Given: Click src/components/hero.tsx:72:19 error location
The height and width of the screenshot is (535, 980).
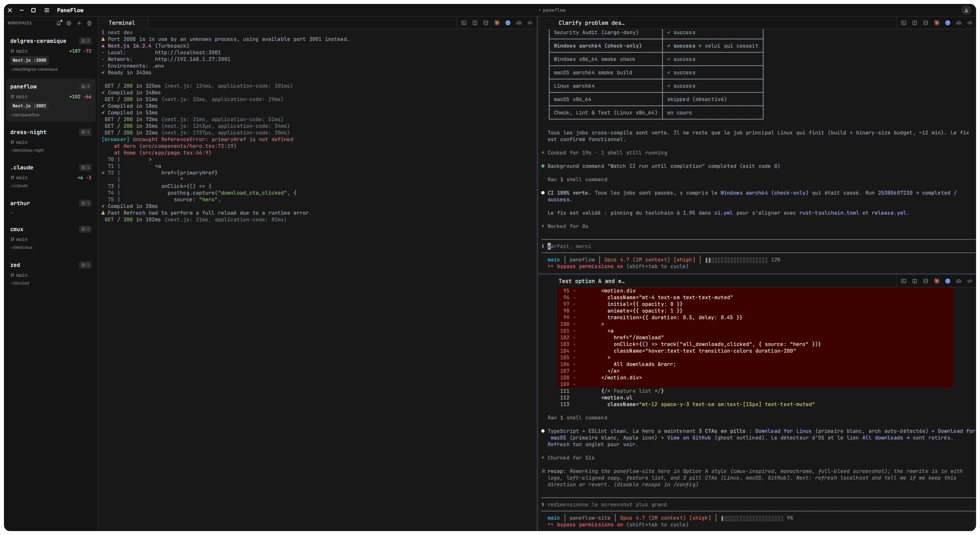Looking at the screenshot, I should coord(188,146).
